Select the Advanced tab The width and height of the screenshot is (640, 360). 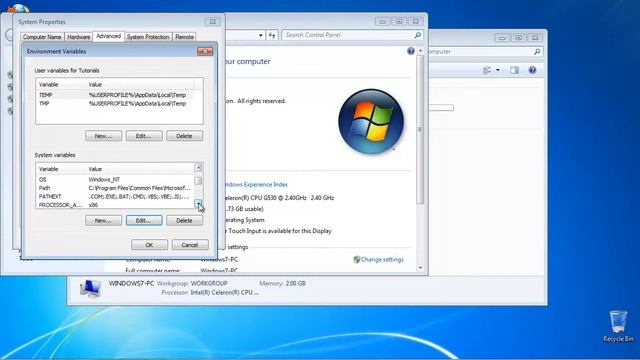109,36
